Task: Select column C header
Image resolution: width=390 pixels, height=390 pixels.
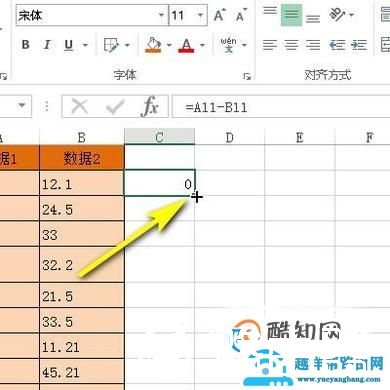Action: click(x=159, y=137)
